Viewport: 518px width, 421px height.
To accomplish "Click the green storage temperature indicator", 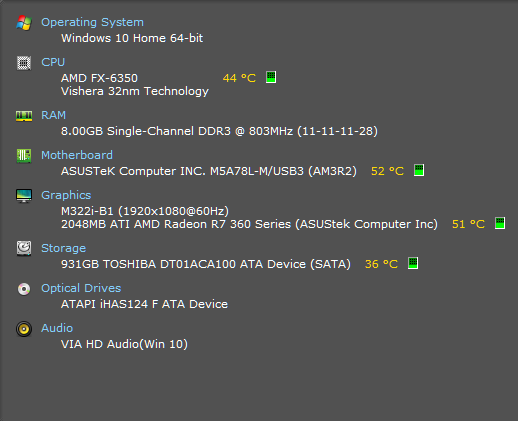I will (413, 263).
